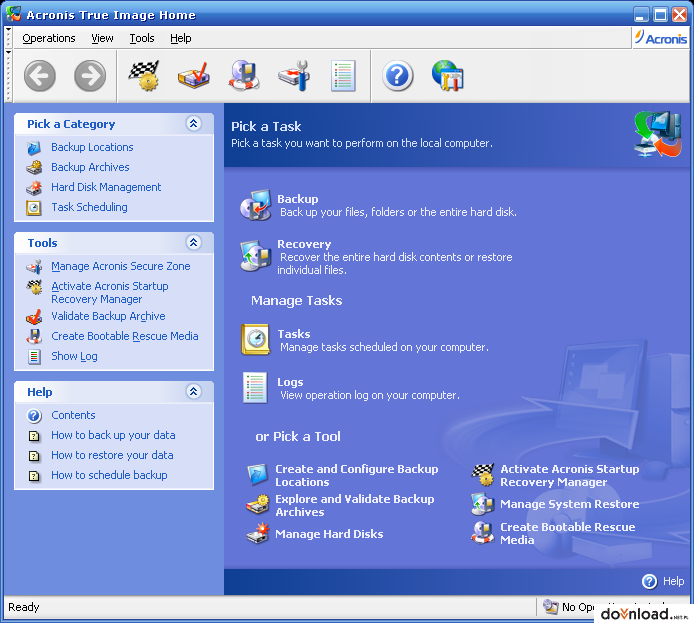Viewport: 694px width, 623px height.
Task: Open the Operations menu
Action: click(x=49, y=38)
